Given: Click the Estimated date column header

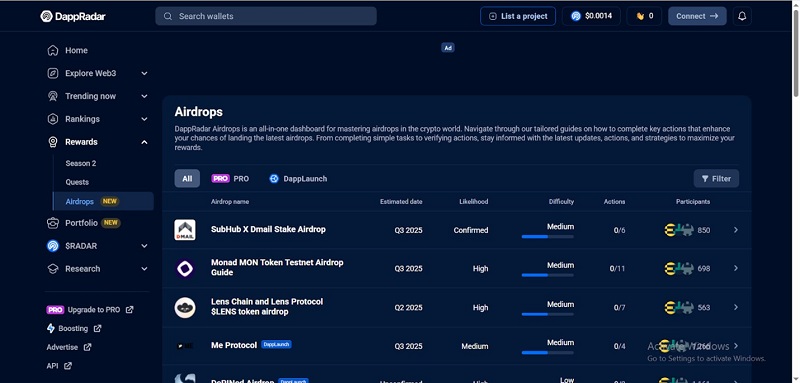Looking at the screenshot, I should coord(401,202).
